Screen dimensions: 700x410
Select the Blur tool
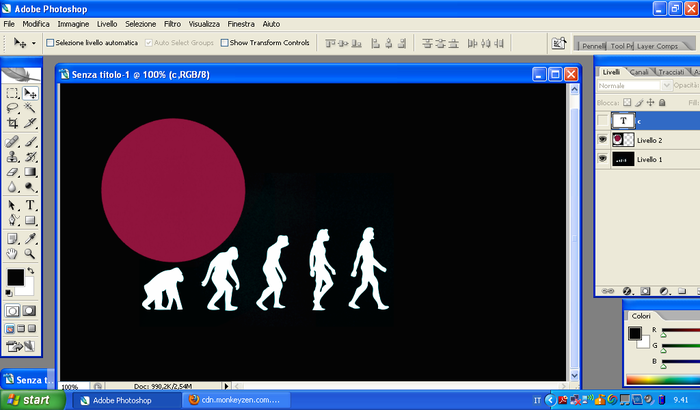click(x=12, y=187)
